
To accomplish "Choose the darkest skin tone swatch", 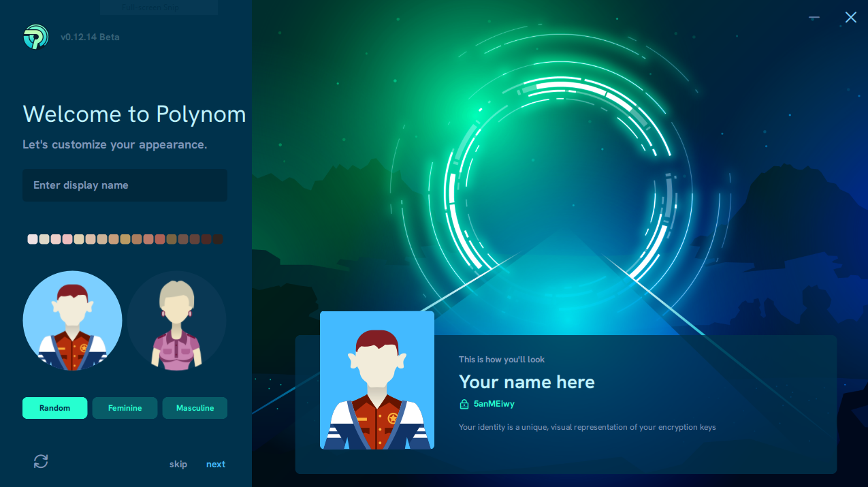I will [218, 239].
